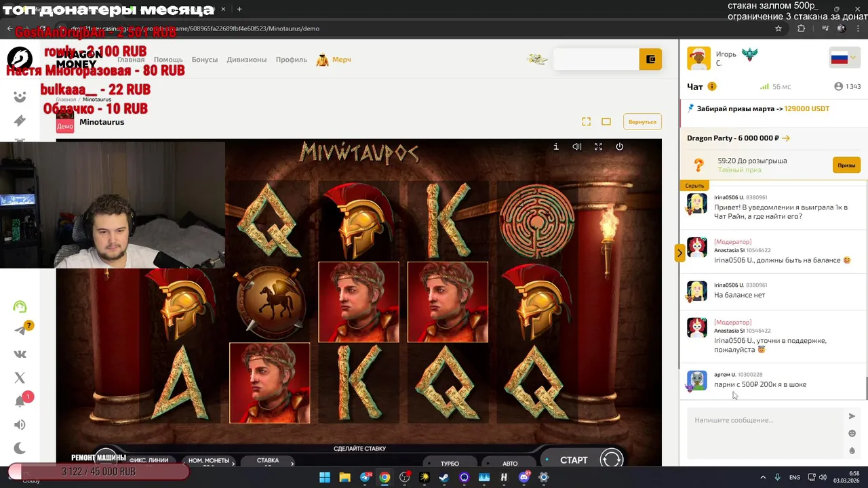Viewport: 868px width, 488px height.
Task: Toggle the ТУРБО mode
Action: pos(450,464)
